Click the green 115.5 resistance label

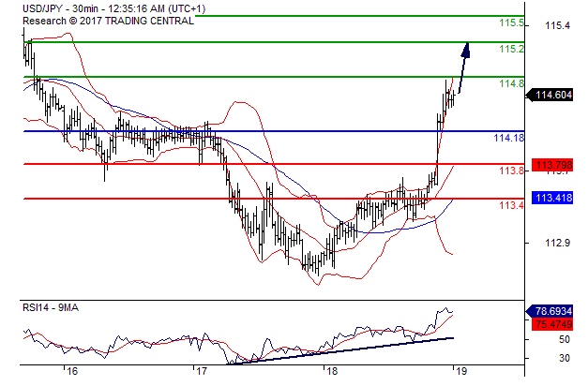tap(511, 22)
